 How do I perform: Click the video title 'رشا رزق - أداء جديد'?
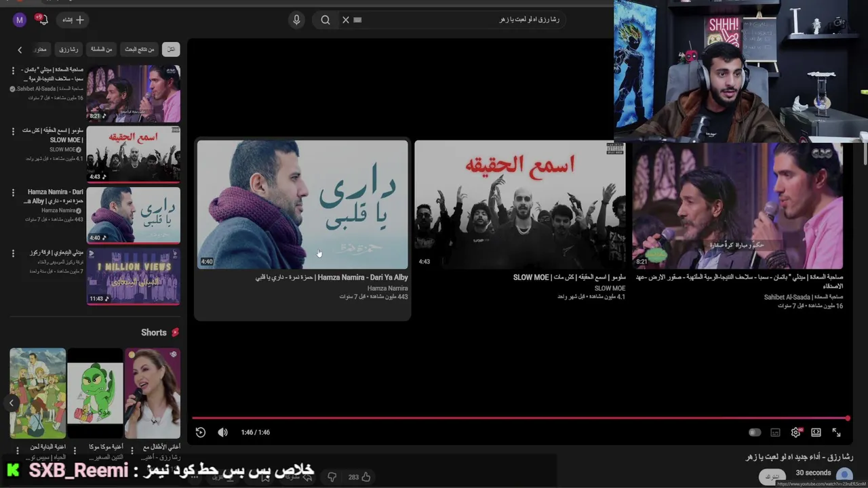point(799,457)
